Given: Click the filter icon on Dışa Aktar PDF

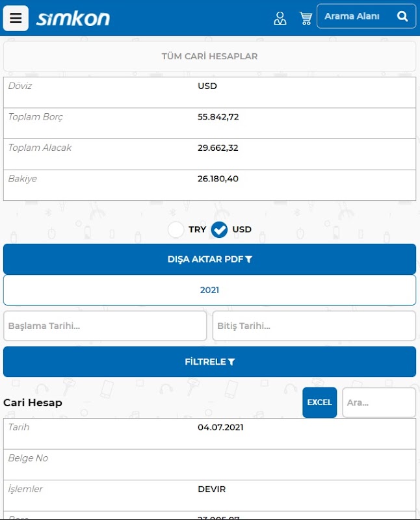Looking at the screenshot, I should pyautogui.click(x=248, y=259).
